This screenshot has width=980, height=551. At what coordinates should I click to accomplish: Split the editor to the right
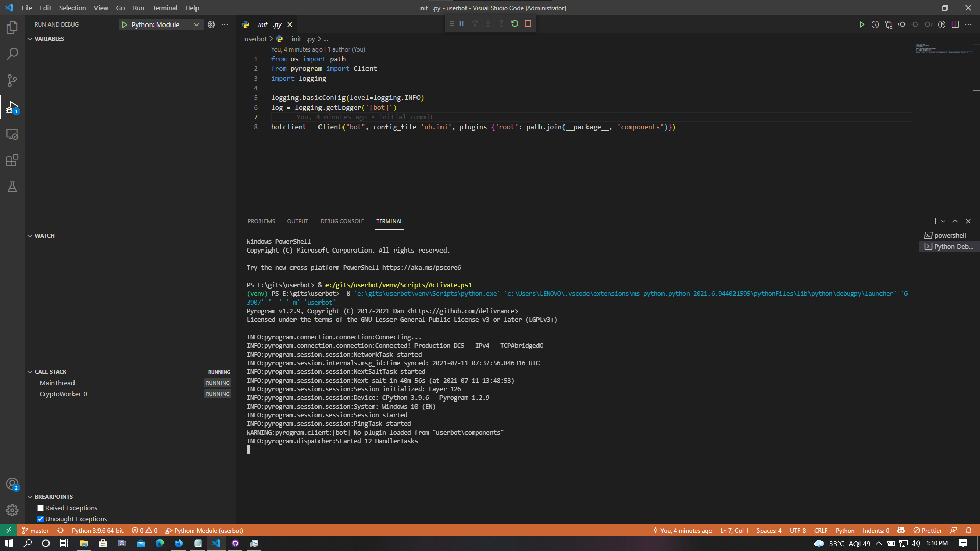(x=955, y=24)
